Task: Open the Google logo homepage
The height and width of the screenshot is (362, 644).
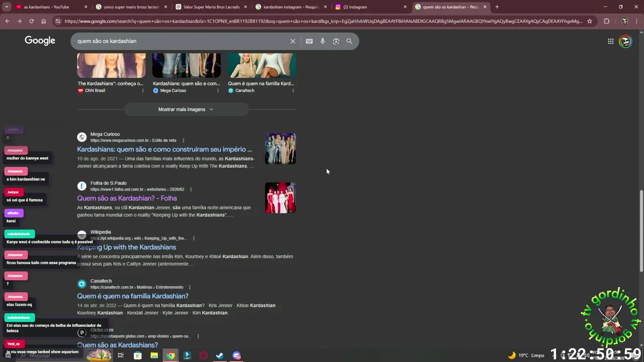Action: point(40,41)
